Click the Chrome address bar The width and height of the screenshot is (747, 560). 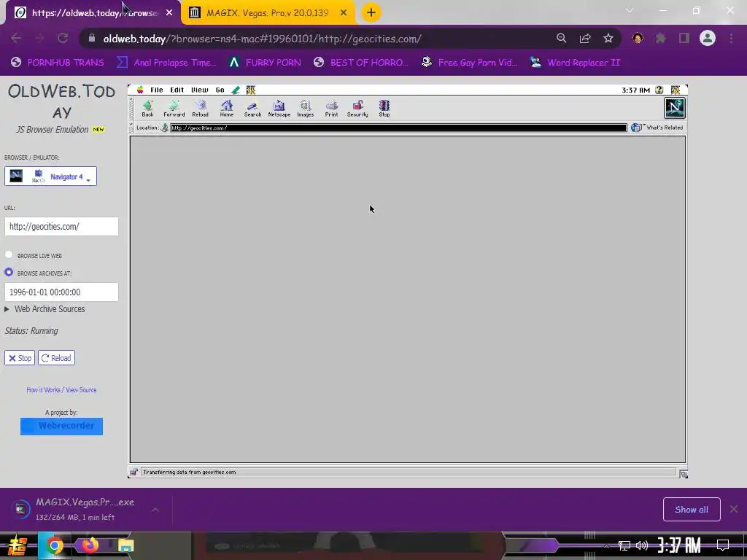coord(314,39)
